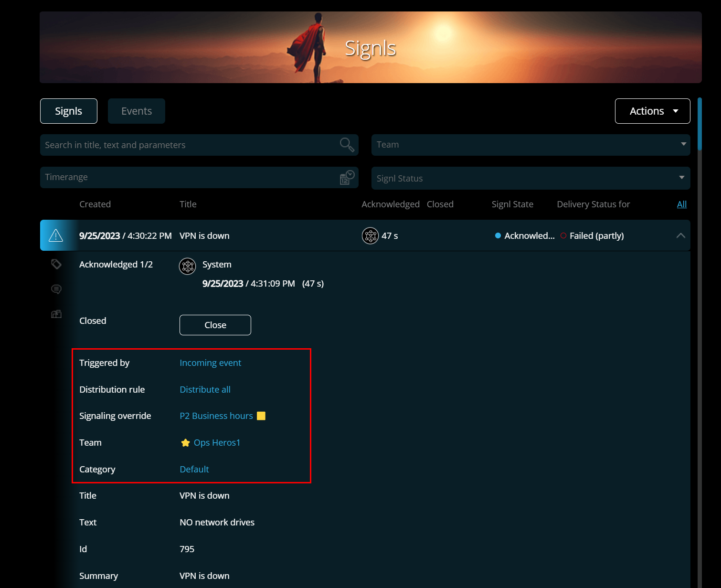The height and width of the screenshot is (588, 721).
Task: Click the alert warning triangle icon
Action: point(56,235)
